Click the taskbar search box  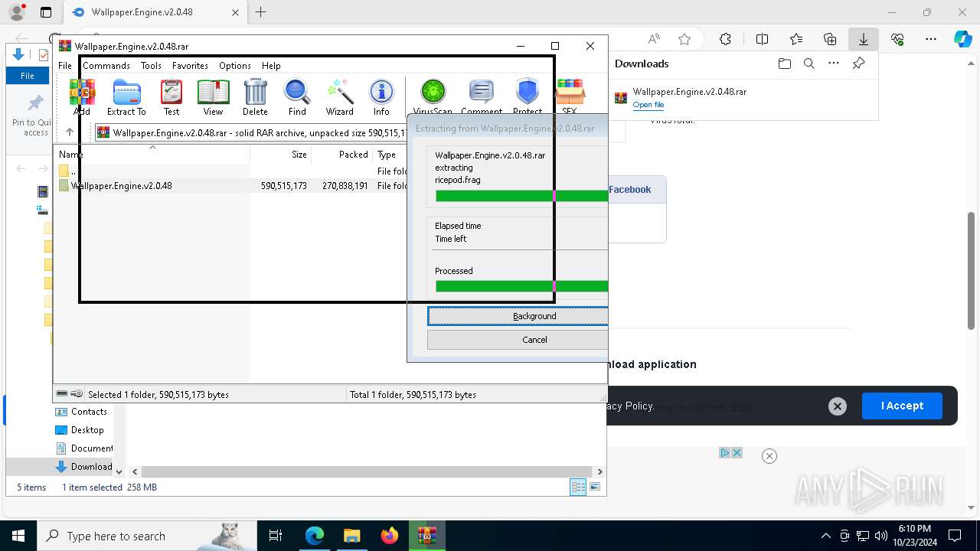coord(147,536)
